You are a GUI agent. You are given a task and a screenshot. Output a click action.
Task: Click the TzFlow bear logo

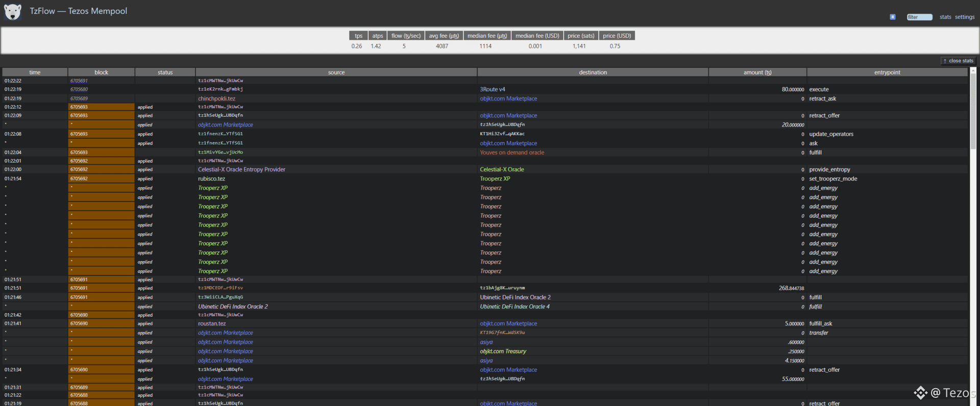(x=13, y=12)
